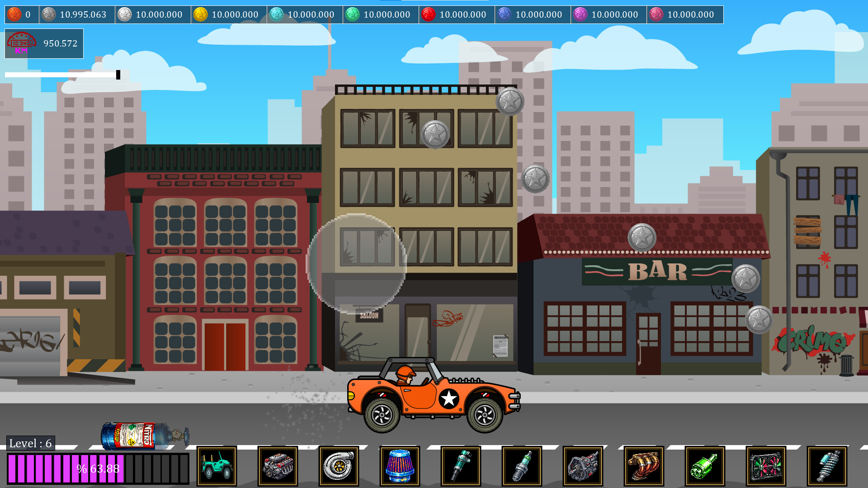Click the gold coin counter
The width and height of the screenshot is (868, 488).
229,14
